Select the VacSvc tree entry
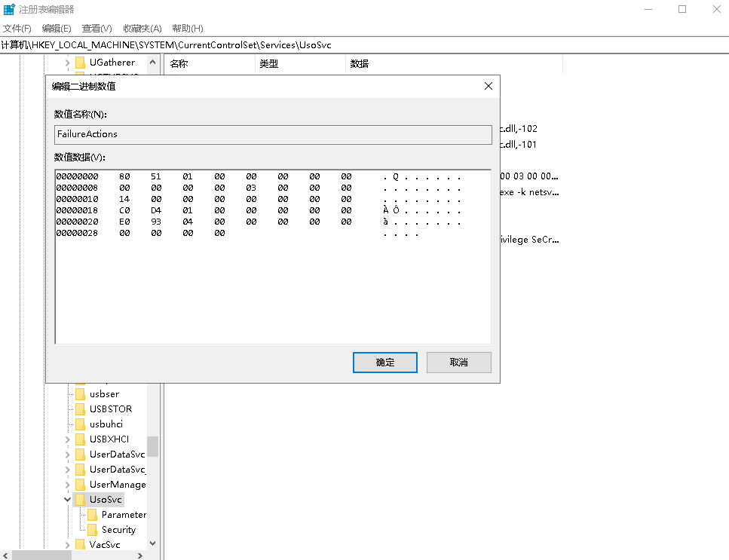Viewport: 729px width, 560px height. coord(105,545)
